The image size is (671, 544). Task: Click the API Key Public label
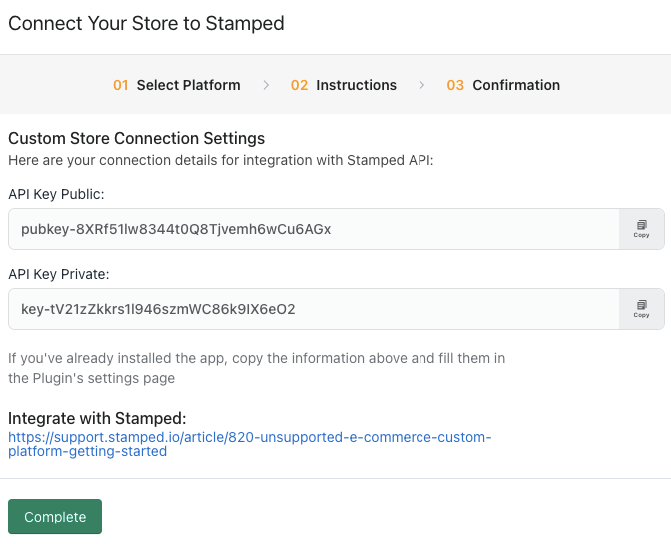(56, 194)
